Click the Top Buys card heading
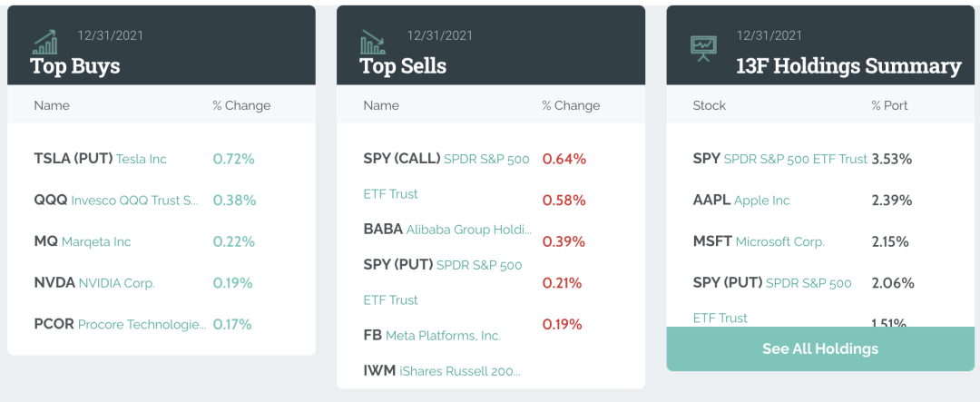 (x=75, y=66)
